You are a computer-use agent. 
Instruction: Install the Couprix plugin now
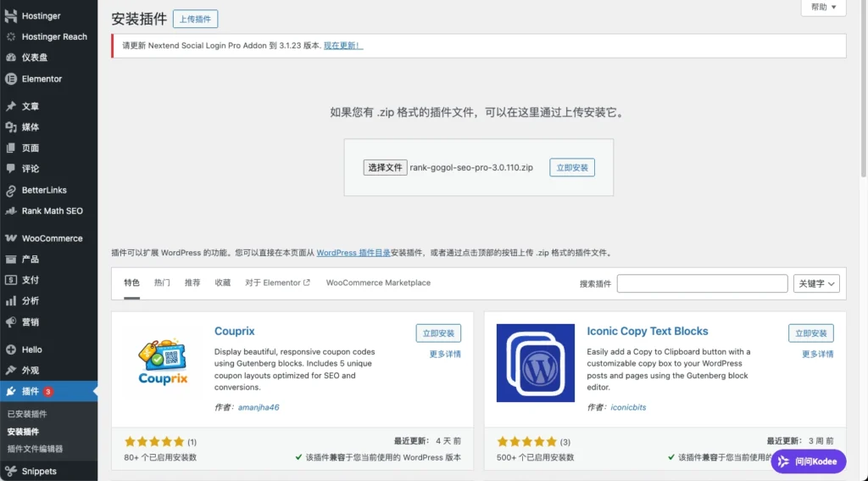438,333
